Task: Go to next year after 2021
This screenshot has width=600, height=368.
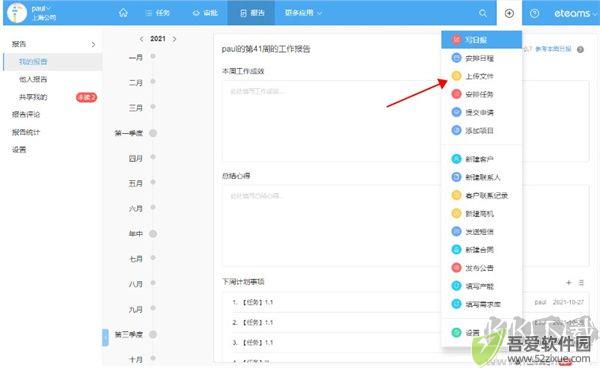Action: tap(174, 39)
